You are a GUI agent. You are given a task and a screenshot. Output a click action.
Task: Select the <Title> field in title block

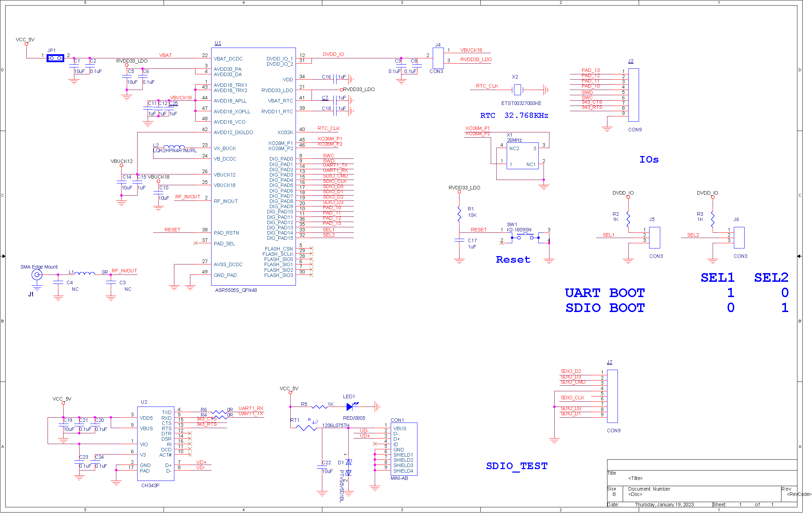tap(635, 478)
